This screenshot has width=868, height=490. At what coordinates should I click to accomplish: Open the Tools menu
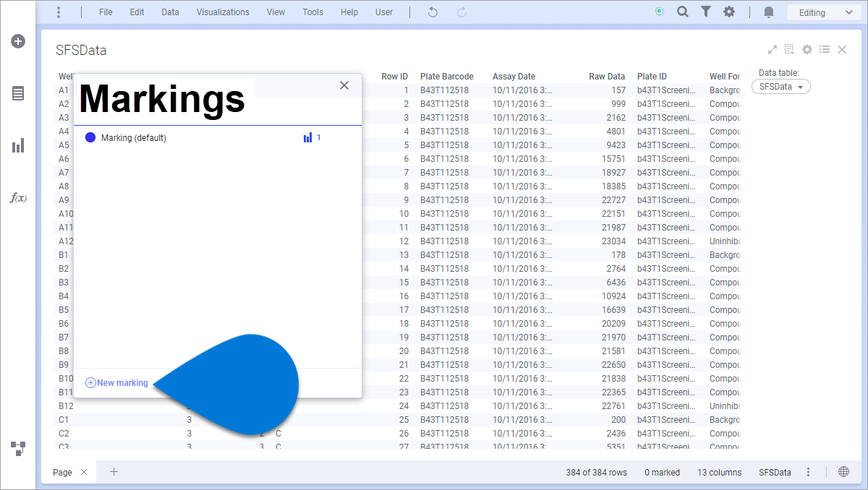tap(312, 12)
